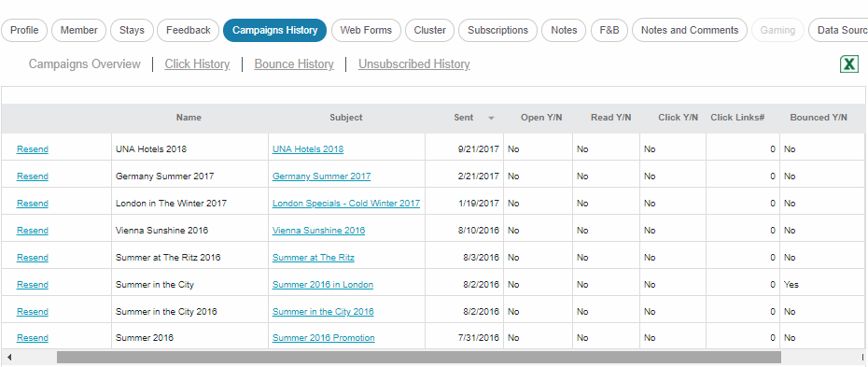The height and width of the screenshot is (367, 868).
Task: Resend the UNA Hotels 2018 campaign
Action: pyautogui.click(x=32, y=149)
